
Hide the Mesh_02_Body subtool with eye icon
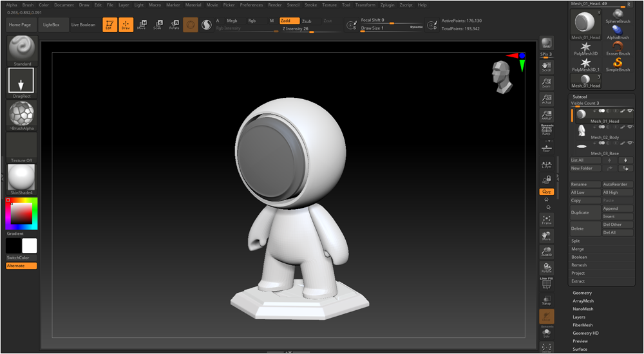point(630,127)
